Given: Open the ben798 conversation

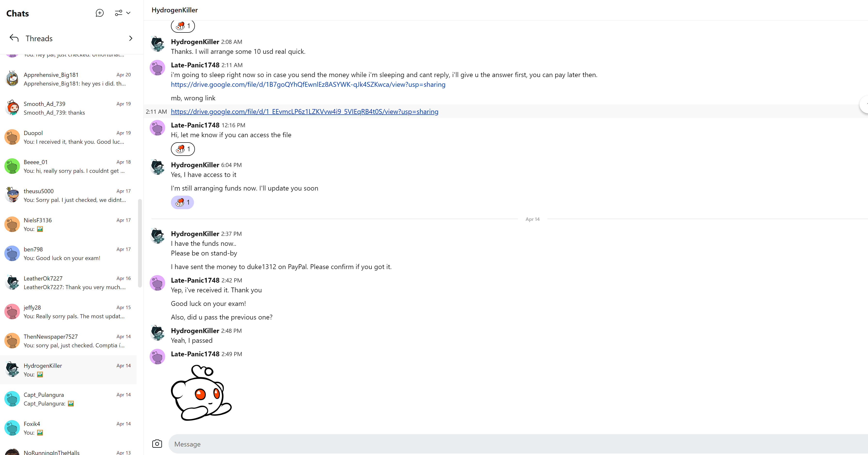Looking at the screenshot, I should [74, 254].
